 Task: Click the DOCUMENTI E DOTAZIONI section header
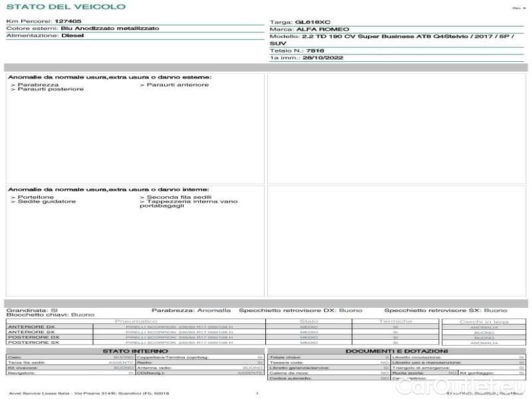click(x=396, y=351)
